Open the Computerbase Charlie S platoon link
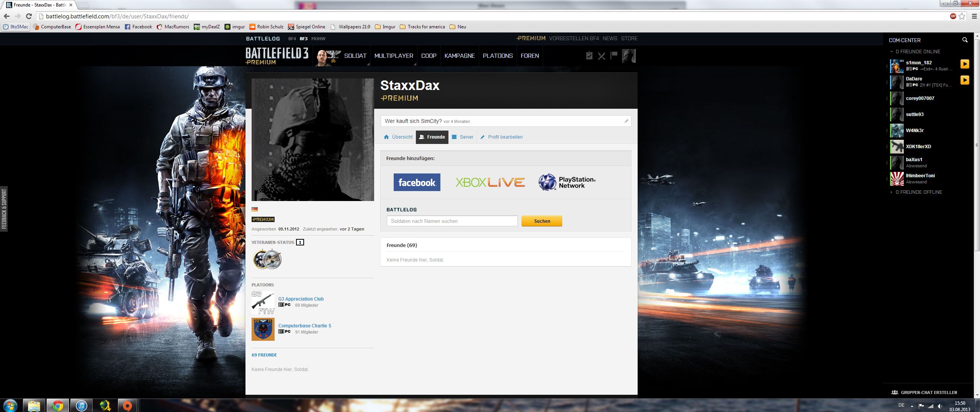The image size is (980, 412). pos(305,326)
